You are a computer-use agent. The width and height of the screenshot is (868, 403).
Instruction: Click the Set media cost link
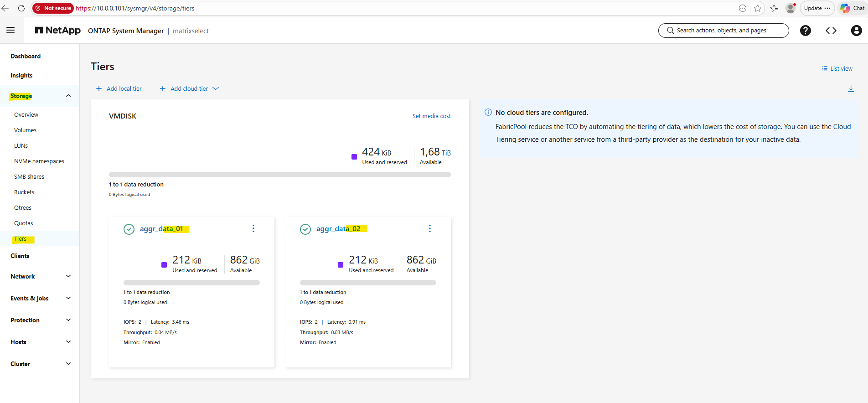tap(431, 116)
